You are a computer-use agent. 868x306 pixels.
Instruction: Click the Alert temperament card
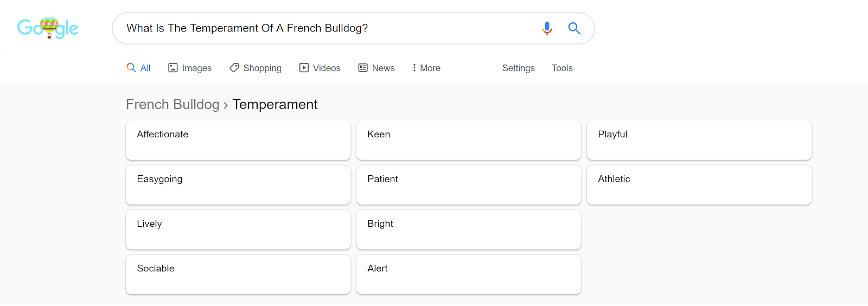point(469,275)
